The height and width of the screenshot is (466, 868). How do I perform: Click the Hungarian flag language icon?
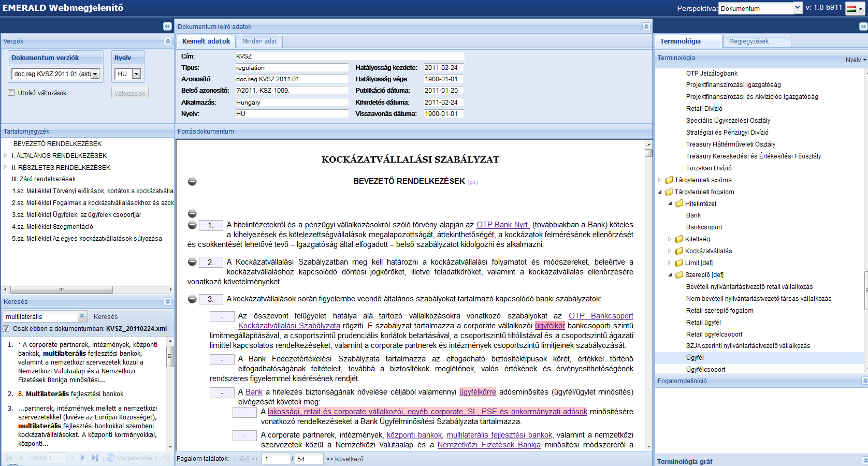tap(851, 8)
